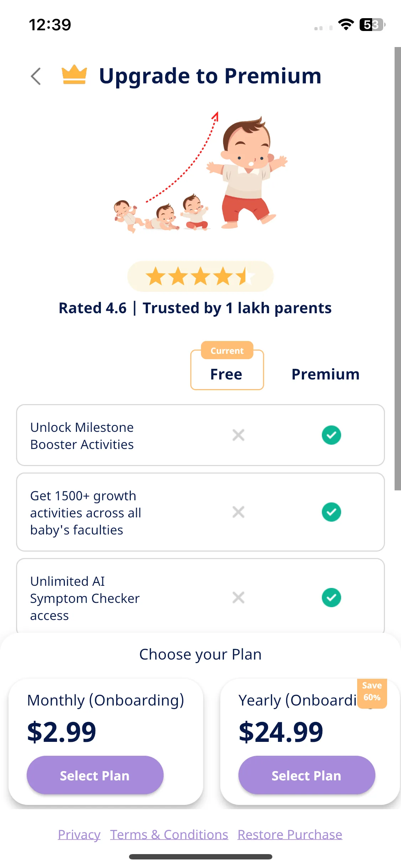This screenshot has height=868, width=401.
Task: Tap the Restore Purchase link
Action: click(x=290, y=835)
